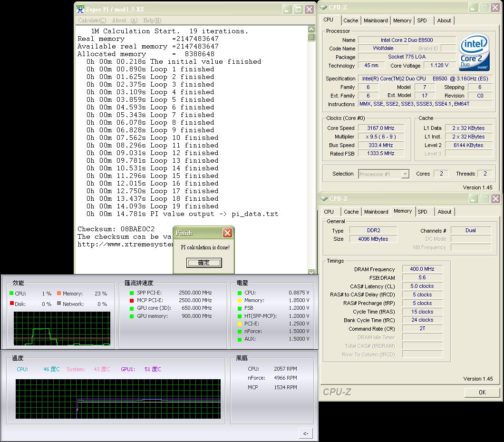Click the Intel Core 2 Duo logo

point(475,52)
